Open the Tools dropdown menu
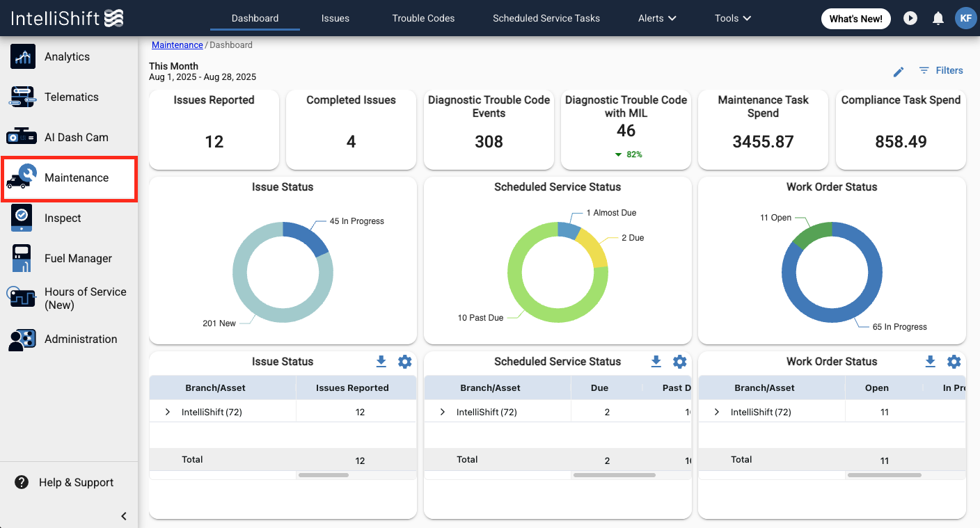 733,18
